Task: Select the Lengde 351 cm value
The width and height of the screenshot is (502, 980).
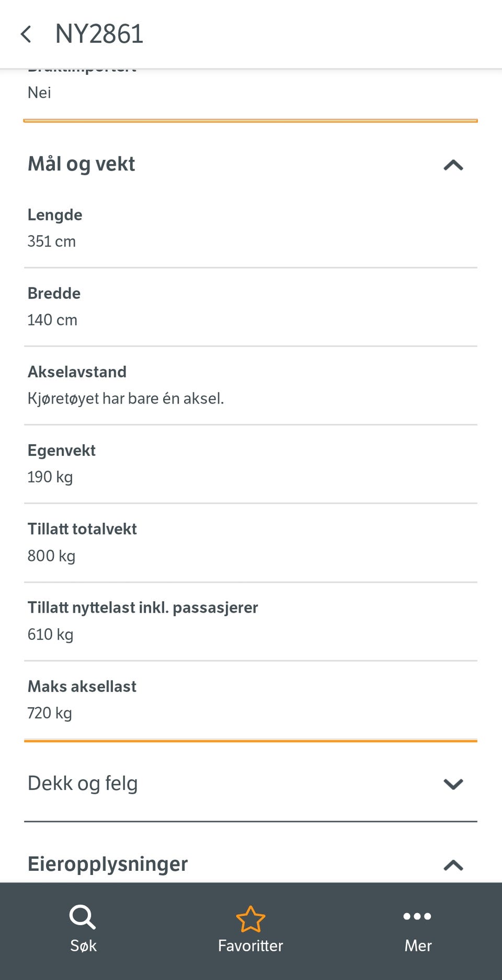Action: (x=52, y=241)
